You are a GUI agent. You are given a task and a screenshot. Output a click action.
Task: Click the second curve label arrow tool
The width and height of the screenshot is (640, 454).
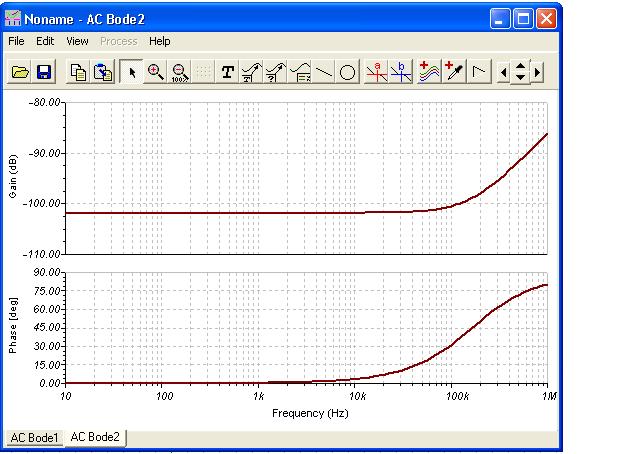click(x=276, y=72)
